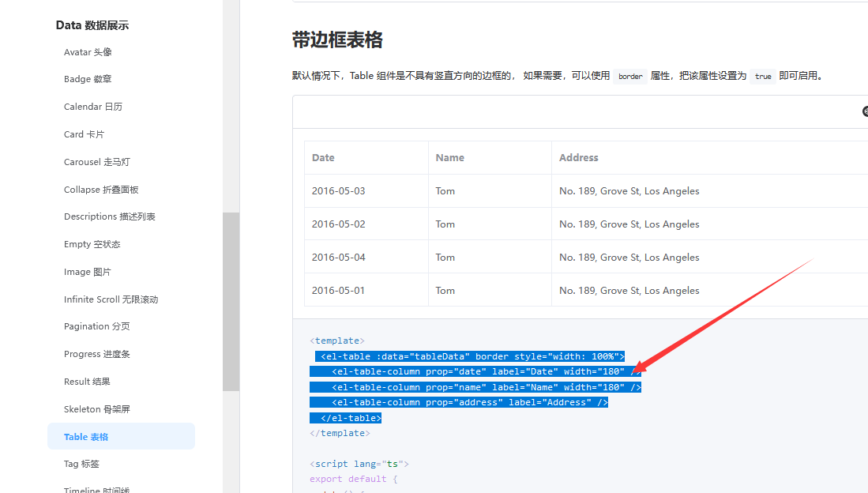The image size is (868, 493).
Task: Click the script lang="ts" code line
Action: [x=359, y=465]
